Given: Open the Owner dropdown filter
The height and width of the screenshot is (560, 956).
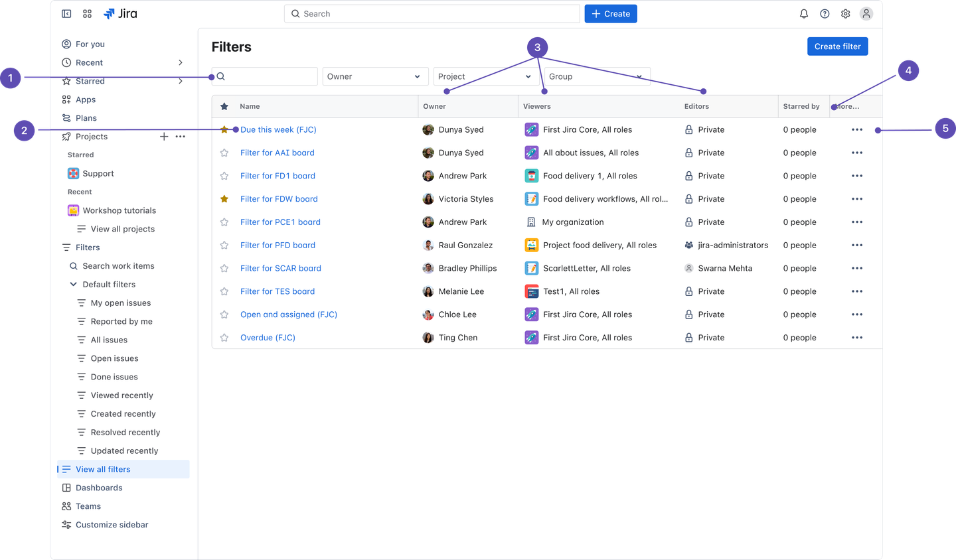Looking at the screenshot, I should (x=373, y=76).
